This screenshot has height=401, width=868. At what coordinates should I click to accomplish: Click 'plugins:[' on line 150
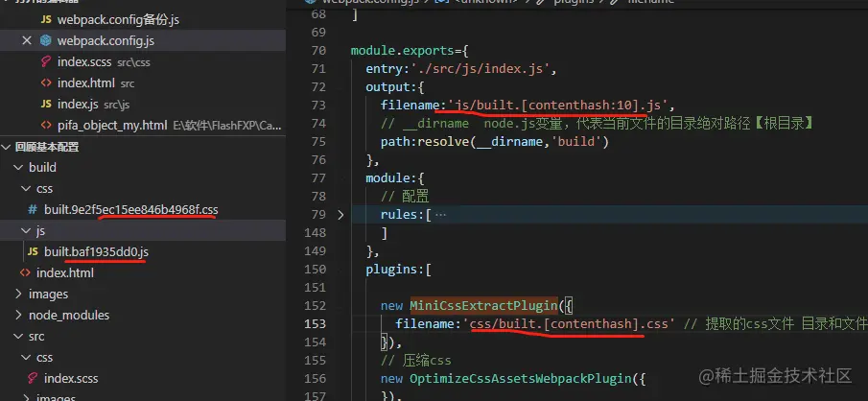399,270
